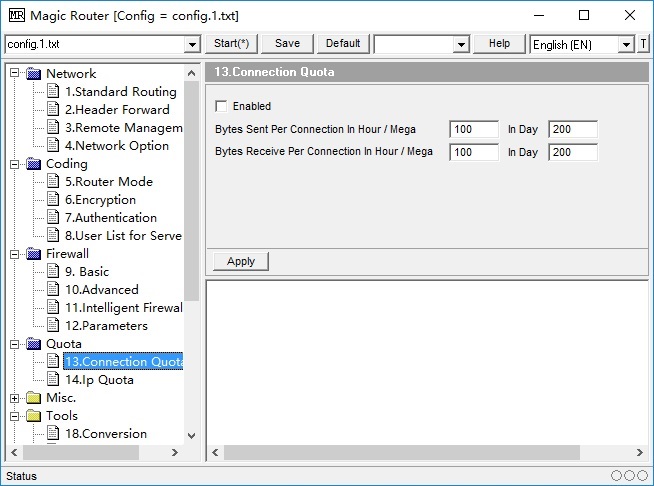Click the page icon beside 3.Remote Management
Screen dimensions: 654x486
[53, 127]
